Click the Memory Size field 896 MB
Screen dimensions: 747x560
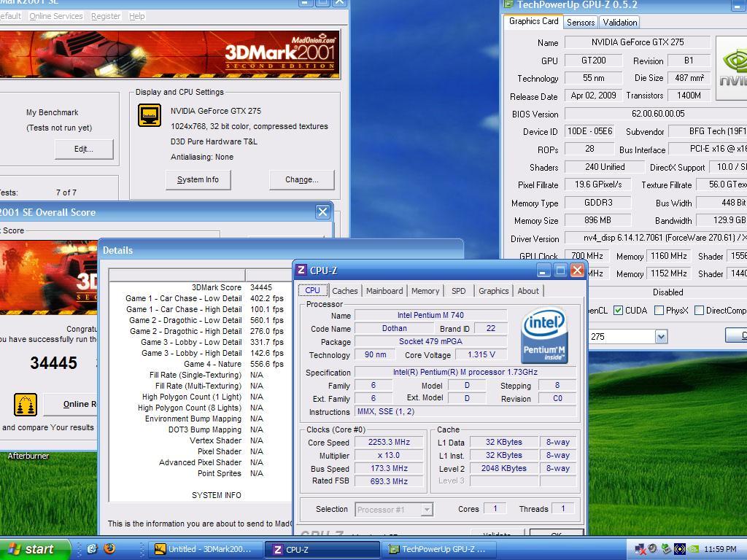point(597,220)
